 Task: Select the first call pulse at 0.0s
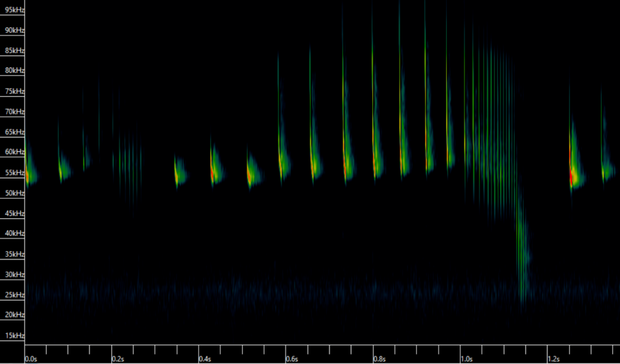28,174
